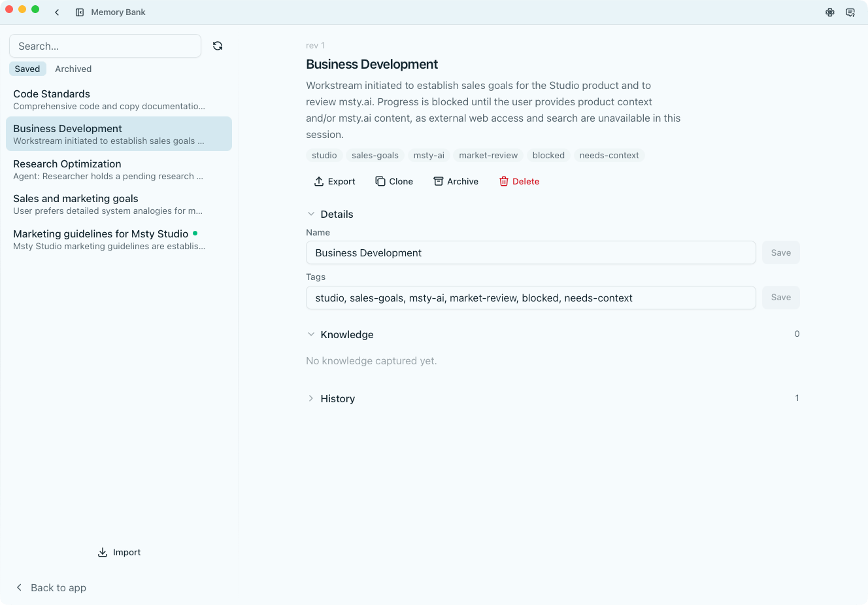The width and height of the screenshot is (868, 605).
Task: Click the blocked tag chip
Action: [548, 155]
